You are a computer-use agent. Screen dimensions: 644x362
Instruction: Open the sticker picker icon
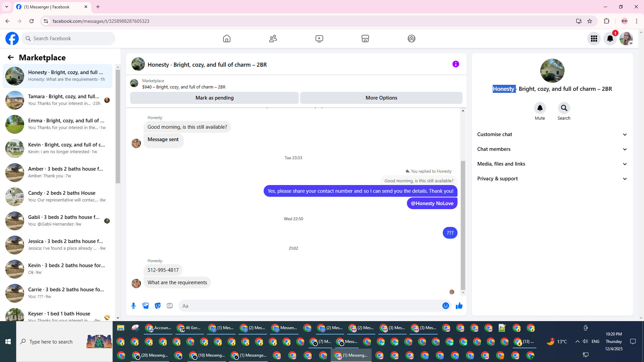point(158,306)
